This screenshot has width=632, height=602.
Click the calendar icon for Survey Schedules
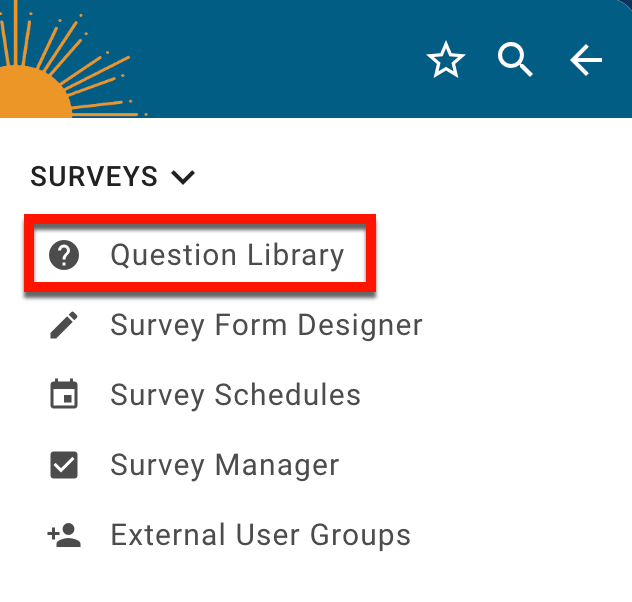64,395
